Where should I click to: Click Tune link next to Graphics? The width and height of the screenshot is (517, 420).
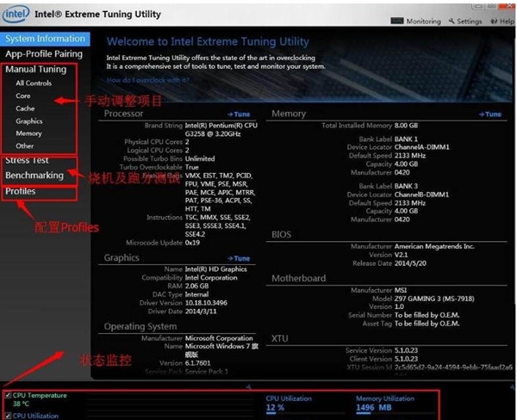[239, 258]
